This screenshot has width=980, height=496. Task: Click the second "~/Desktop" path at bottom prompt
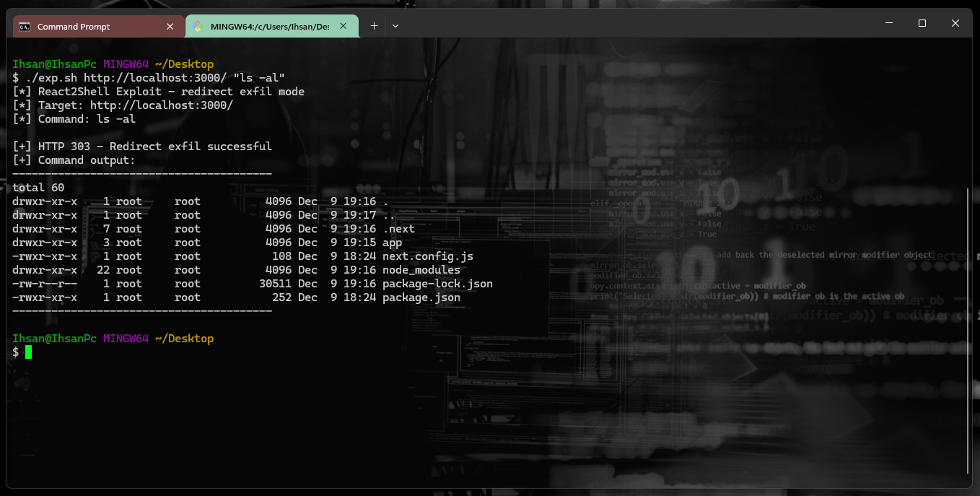coord(184,339)
